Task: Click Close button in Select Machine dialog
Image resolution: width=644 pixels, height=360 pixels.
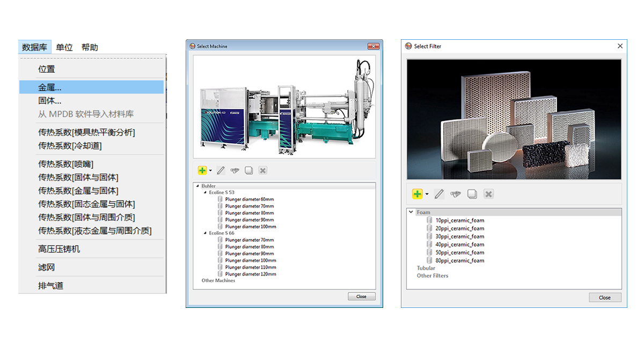Action: [x=361, y=297]
